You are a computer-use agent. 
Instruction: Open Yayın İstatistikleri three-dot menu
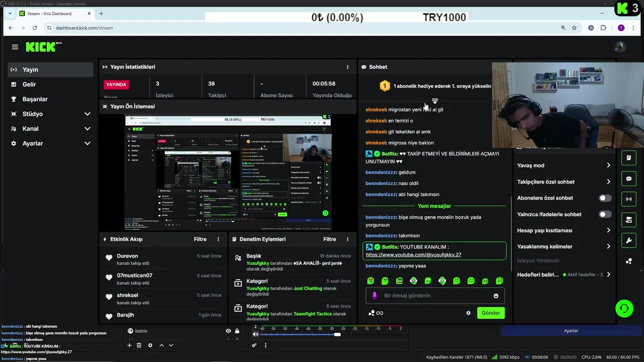(348, 67)
